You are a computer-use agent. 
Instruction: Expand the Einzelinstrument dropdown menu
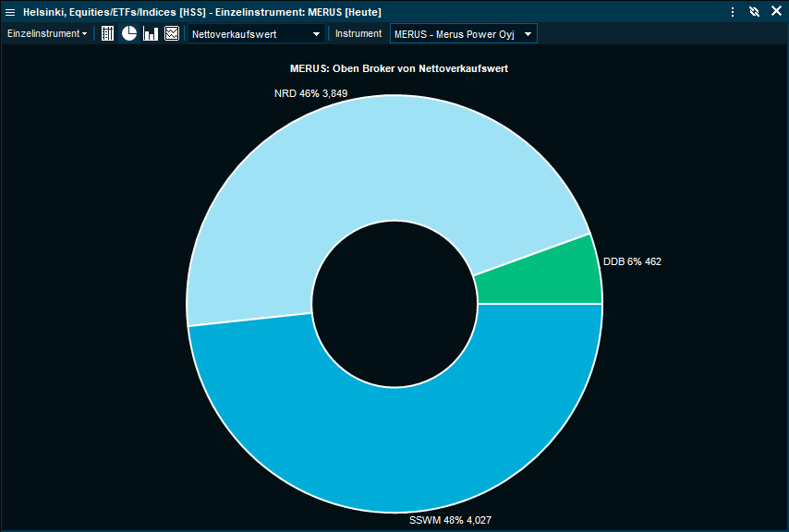(x=47, y=33)
